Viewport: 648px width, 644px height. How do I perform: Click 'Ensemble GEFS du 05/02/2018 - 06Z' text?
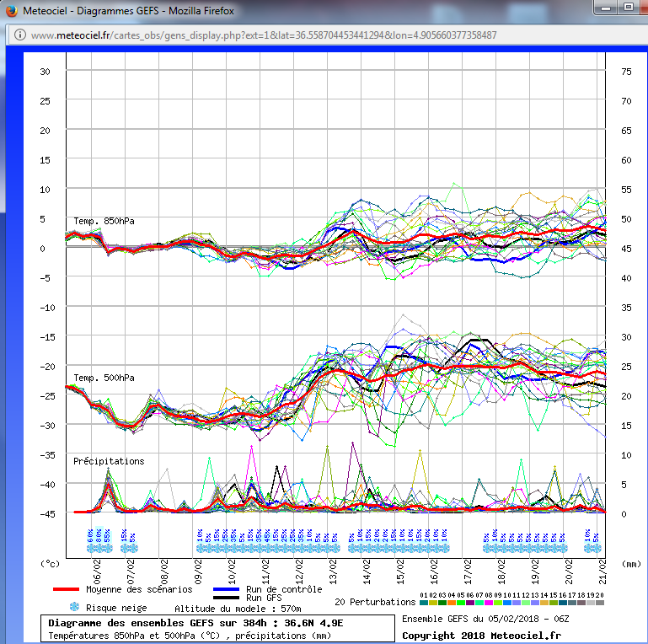point(485,619)
